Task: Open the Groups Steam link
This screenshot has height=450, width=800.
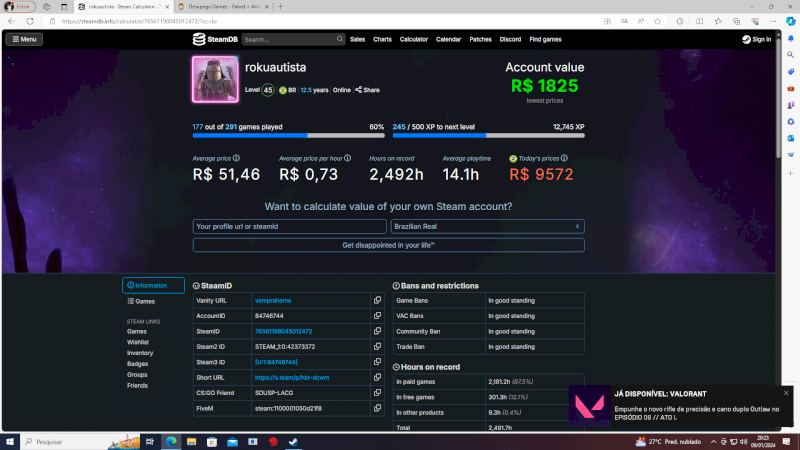Action: tap(137, 374)
